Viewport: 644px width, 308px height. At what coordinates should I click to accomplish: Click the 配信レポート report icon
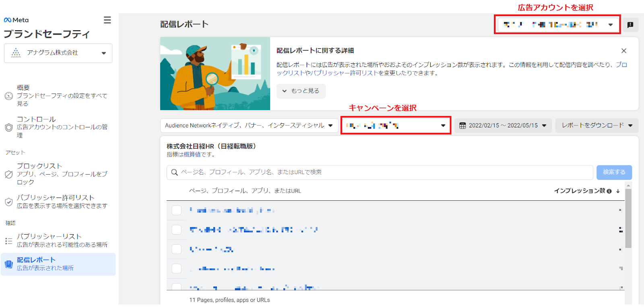9,264
